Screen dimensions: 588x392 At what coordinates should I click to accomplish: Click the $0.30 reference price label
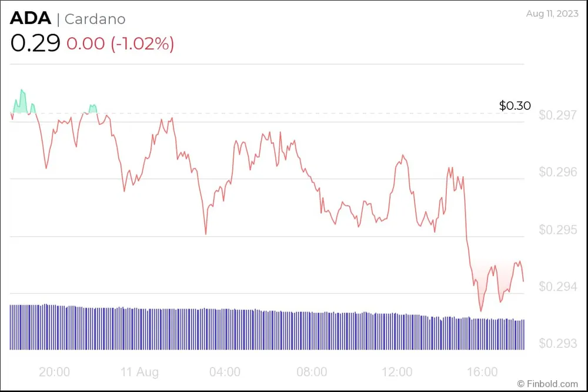[x=514, y=106]
